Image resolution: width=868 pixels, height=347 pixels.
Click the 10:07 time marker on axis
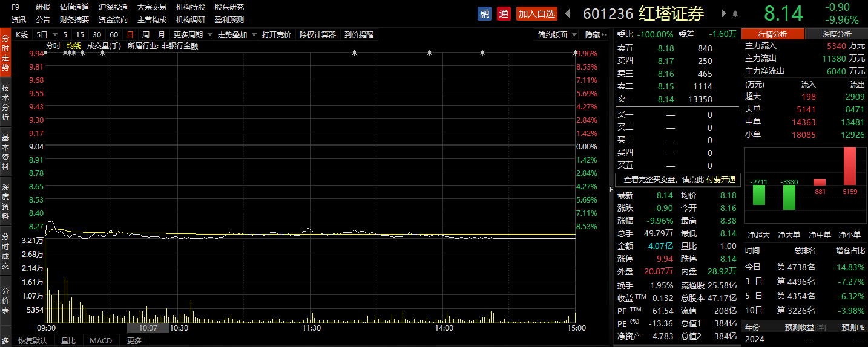pos(148,328)
